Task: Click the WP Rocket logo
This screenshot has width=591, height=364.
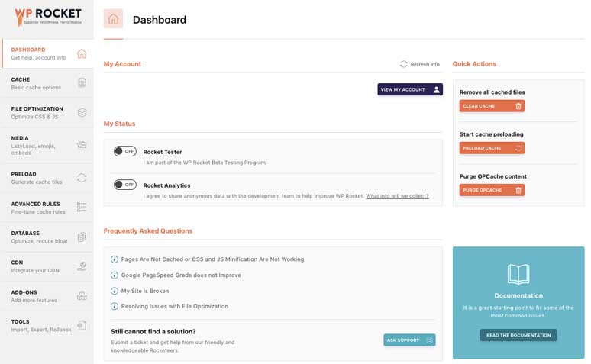Action: coord(48,17)
